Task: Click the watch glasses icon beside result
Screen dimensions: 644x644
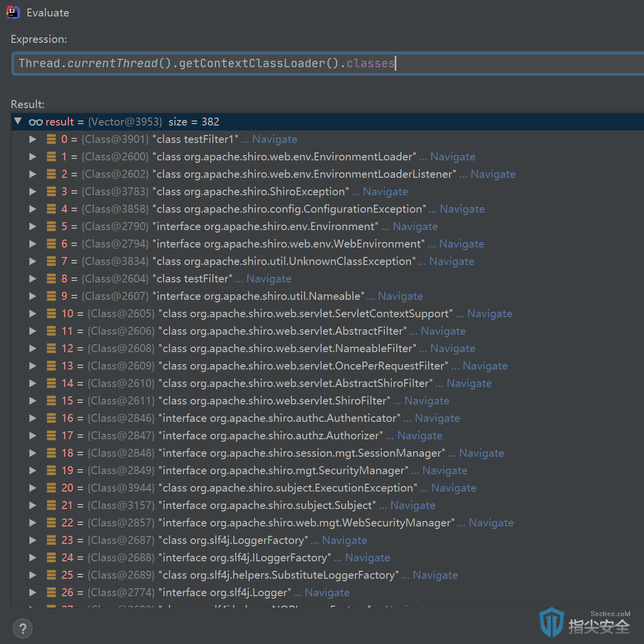Action: pyautogui.click(x=35, y=122)
